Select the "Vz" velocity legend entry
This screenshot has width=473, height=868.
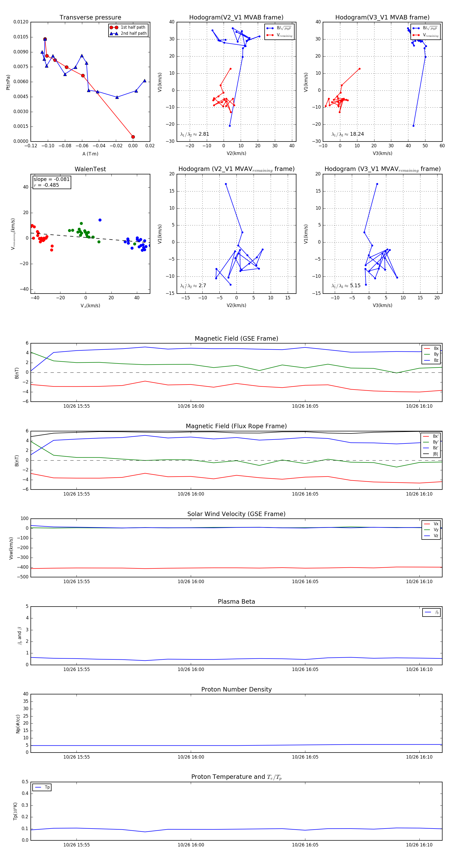[x=431, y=536]
